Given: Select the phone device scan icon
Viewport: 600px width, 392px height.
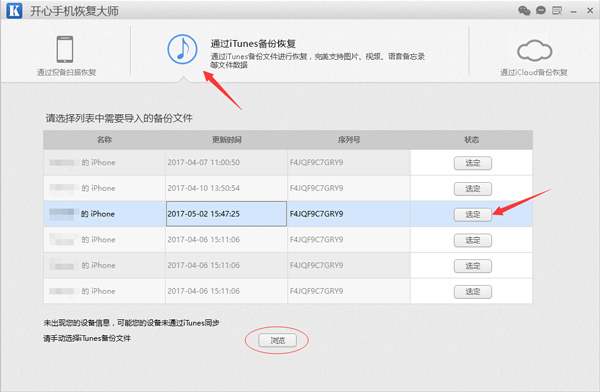Looking at the screenshot, I should (65, 49).
